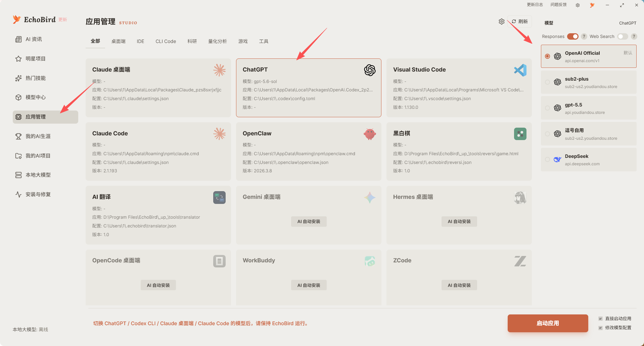This screenshot has height=346, width=644.
Task: Uncheck the 直接启动应用 checkbox
Action: point(600,318)
